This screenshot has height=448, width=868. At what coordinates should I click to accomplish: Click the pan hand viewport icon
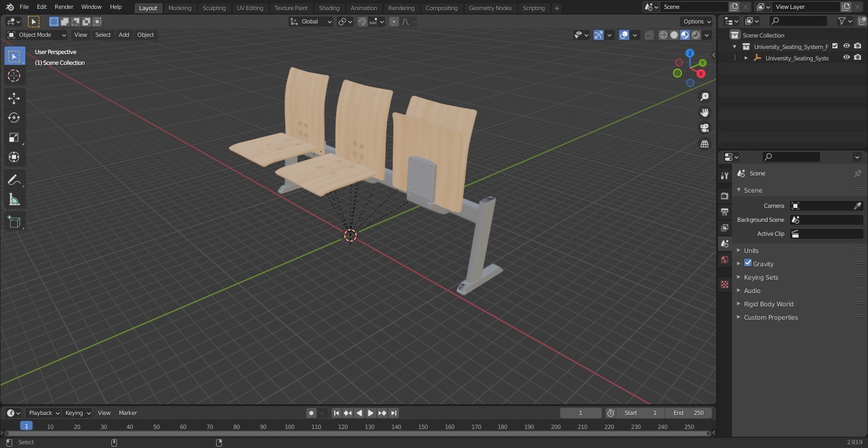point(704,112)
